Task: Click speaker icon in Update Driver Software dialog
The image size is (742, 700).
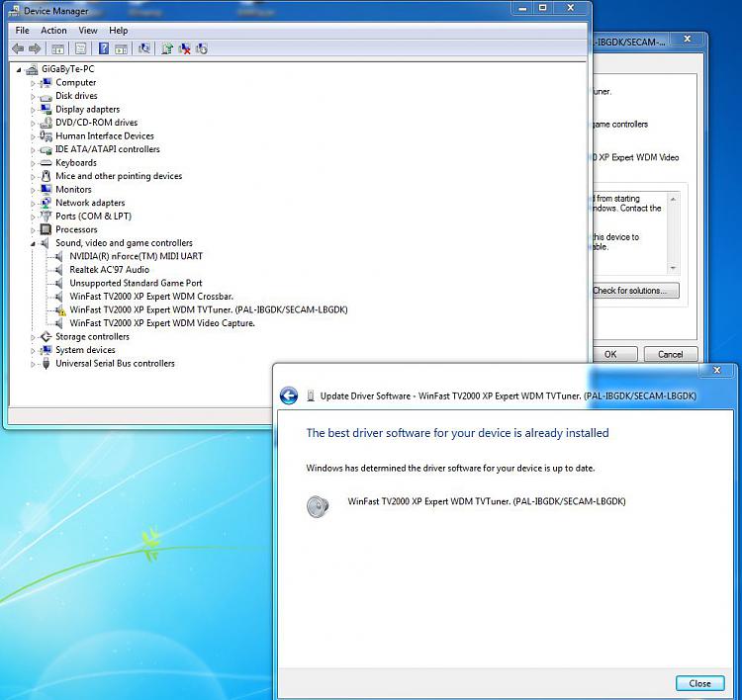Action: 318,506
